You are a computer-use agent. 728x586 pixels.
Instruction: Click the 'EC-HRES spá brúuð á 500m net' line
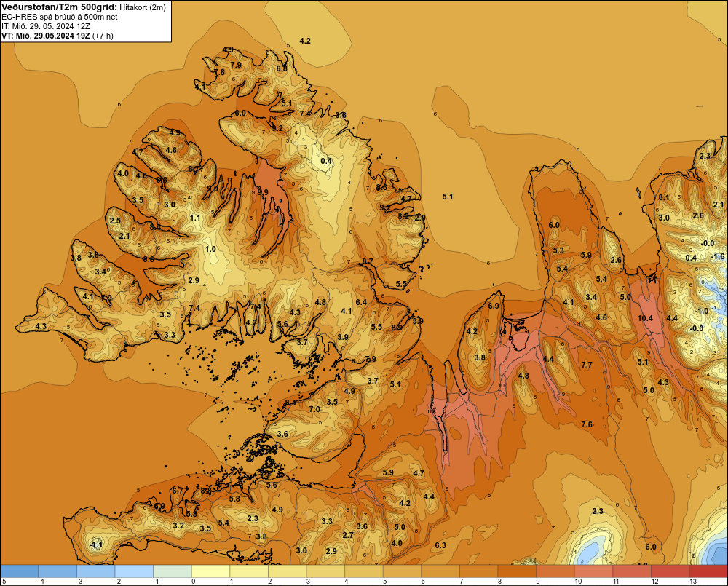pyautogui.click(x=60, y=17)
